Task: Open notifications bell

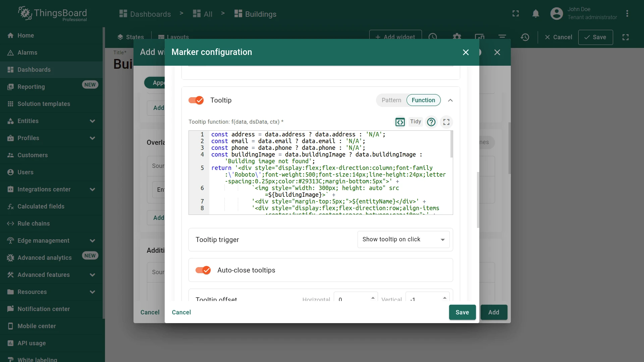Action: (x=536, y=13)
